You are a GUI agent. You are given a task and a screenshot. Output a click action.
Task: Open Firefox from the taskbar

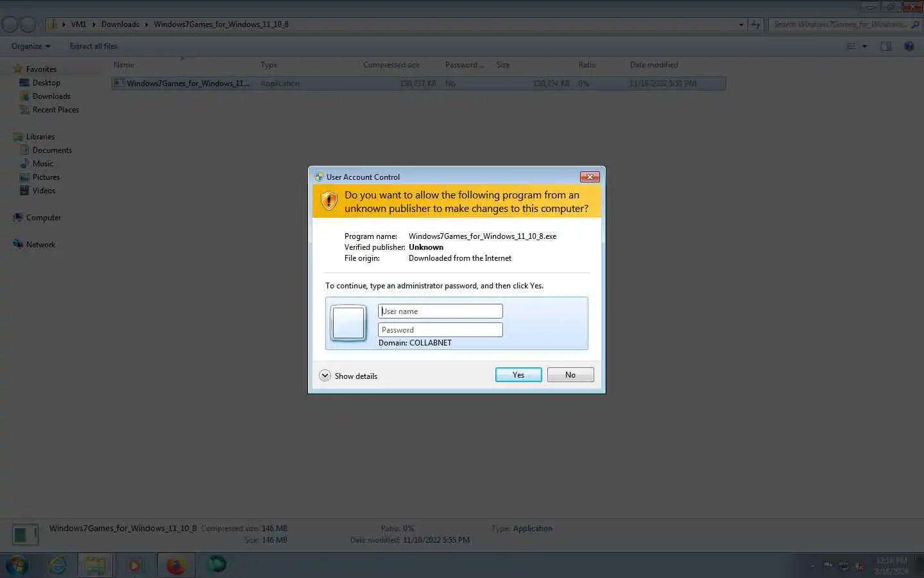point(176,565)
